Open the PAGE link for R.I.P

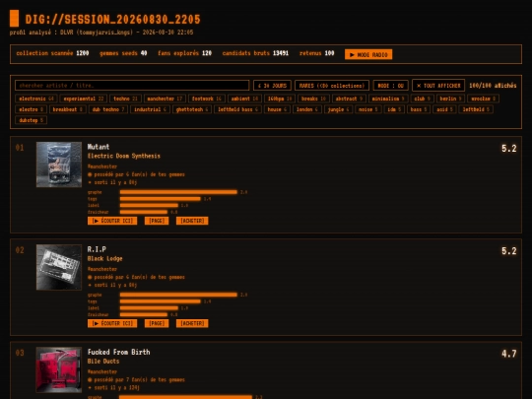click(157, 324)
